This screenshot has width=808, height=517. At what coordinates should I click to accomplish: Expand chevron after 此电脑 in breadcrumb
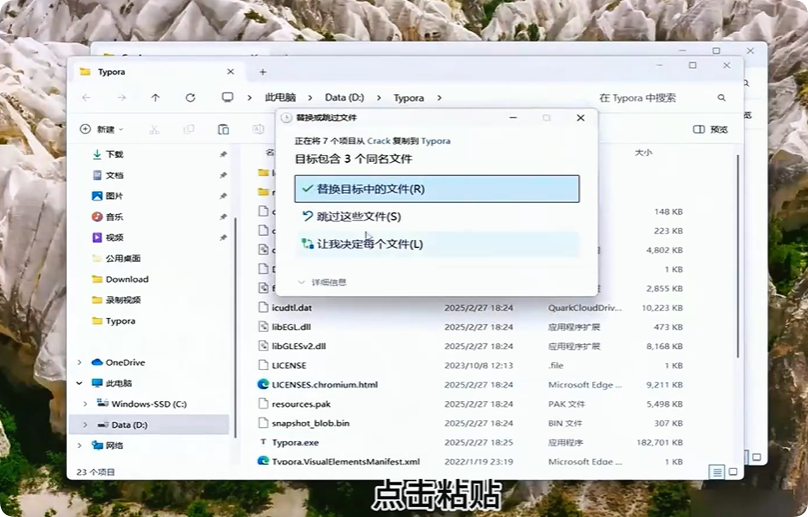[x=310, y=97]
